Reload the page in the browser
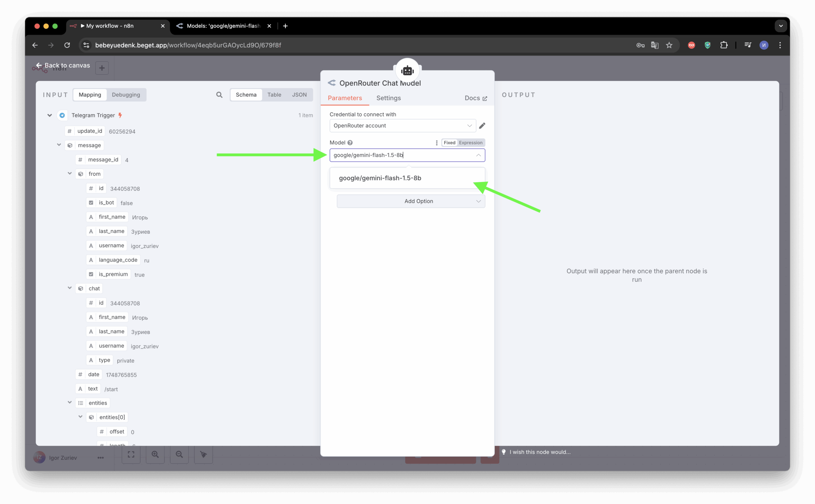This screenshot has width=815, height=504. click(x=67, y=45)
